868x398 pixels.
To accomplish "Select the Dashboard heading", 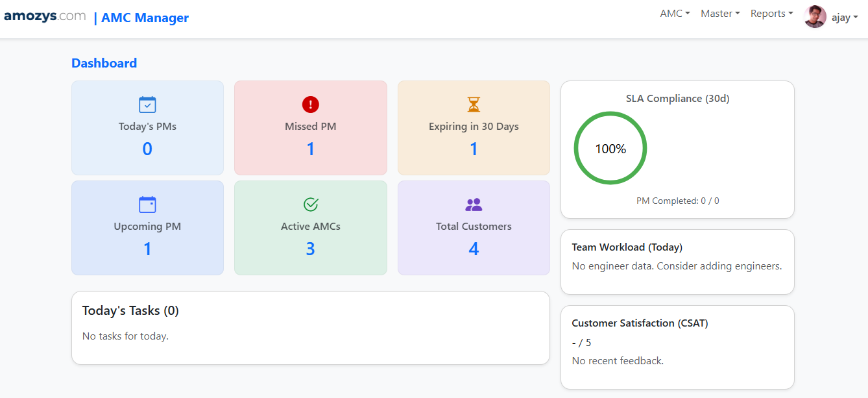I will (104, 63).
